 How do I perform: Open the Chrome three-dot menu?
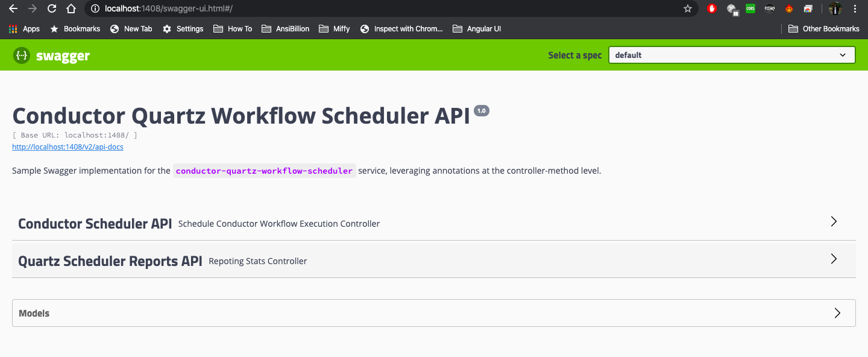pyautogui.click(x=855, y=8)
